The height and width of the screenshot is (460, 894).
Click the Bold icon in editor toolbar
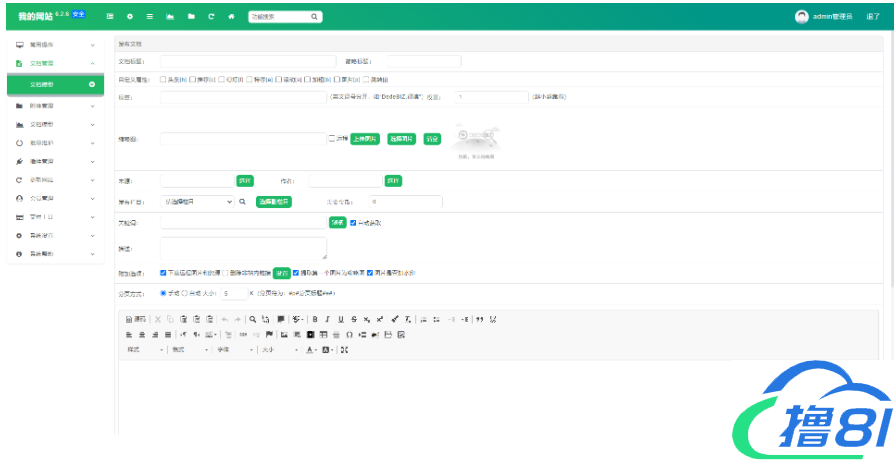pyautogui.click(x=315, y=319)
